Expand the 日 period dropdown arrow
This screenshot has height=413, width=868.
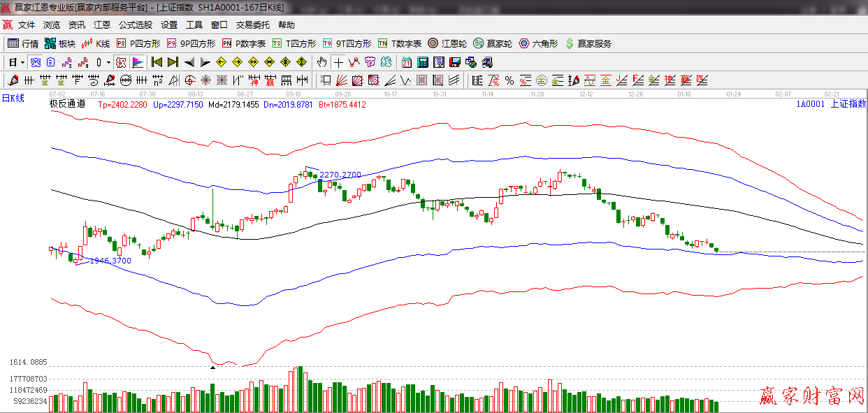pyautogui.click(x=22, y=62)
